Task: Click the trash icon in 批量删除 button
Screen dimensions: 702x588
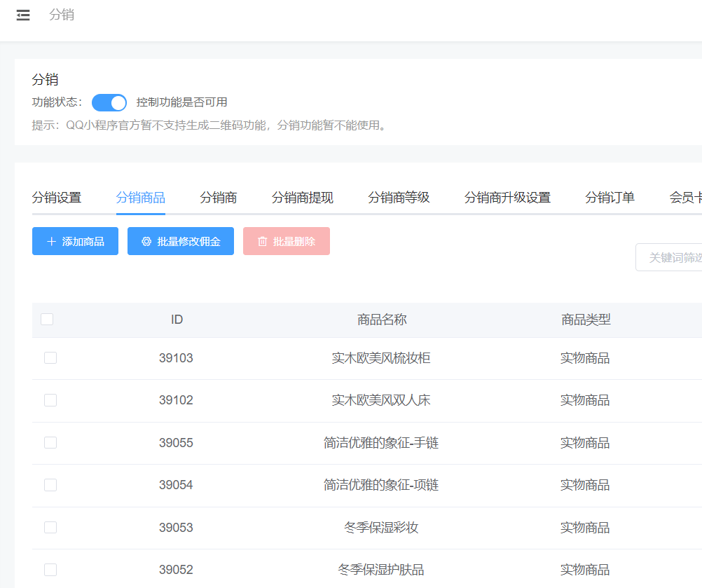Action: [262, 241]
